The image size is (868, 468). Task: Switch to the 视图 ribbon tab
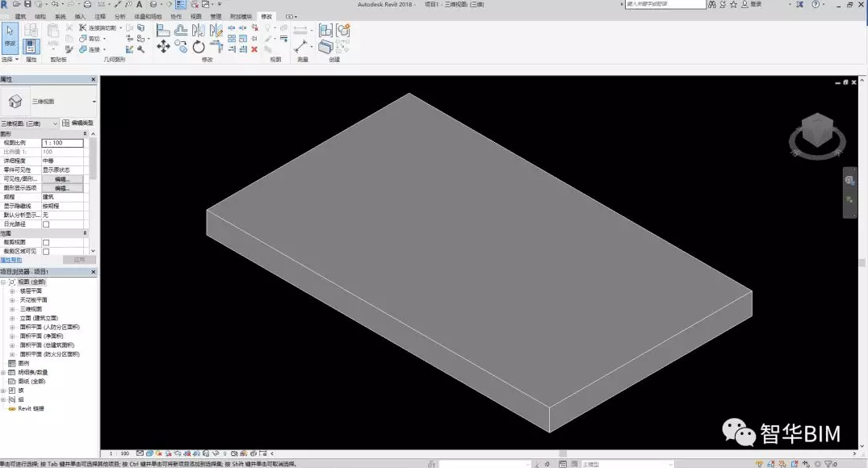point(196,16)
